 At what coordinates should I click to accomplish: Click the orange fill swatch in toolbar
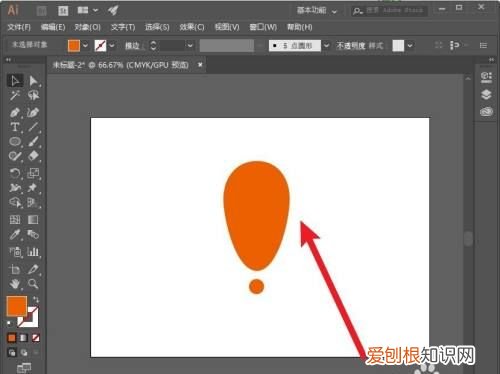17,306
